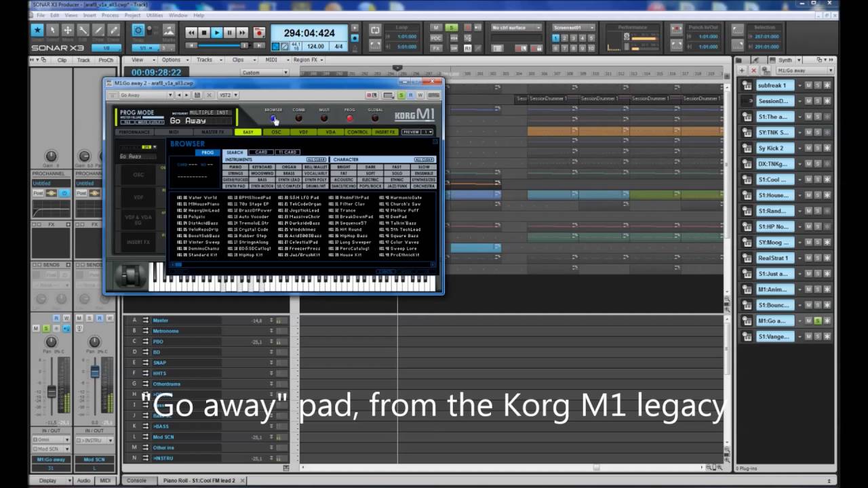The width and height of the screenshot is (868, 488).
Task: Open the Custom track control dropdown
Action: [x=264, y=73]
